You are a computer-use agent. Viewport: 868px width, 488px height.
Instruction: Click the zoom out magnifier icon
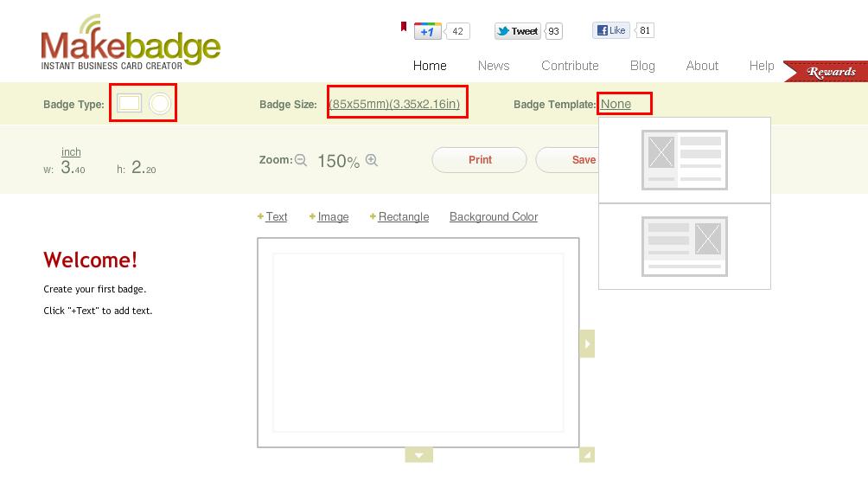(301, 160)
